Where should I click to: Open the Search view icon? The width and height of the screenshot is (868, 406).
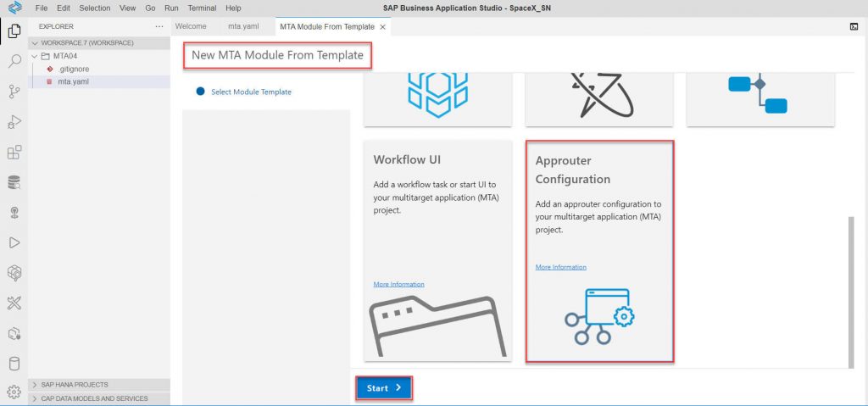[14, 61]
